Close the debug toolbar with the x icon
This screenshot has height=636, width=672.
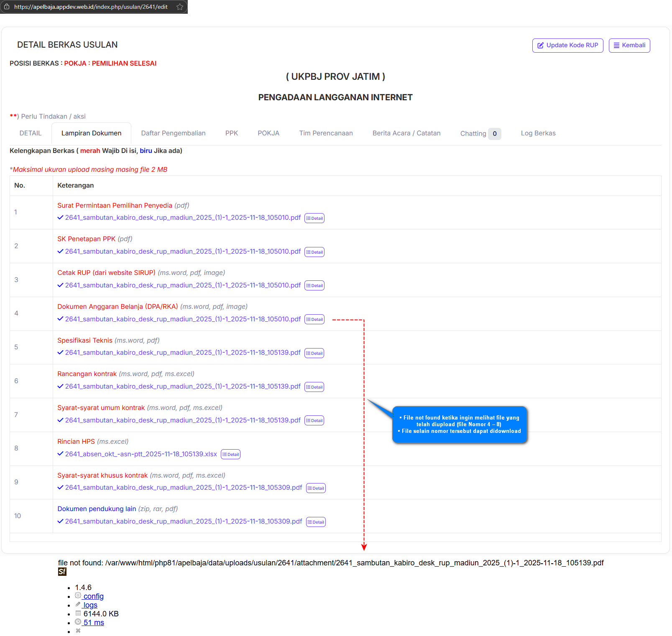(x=78, y=631)
